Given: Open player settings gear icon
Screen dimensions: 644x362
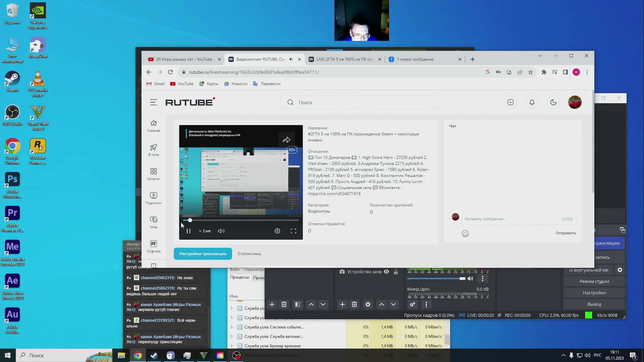Looking at the screenshot, I should click(277, 231).
